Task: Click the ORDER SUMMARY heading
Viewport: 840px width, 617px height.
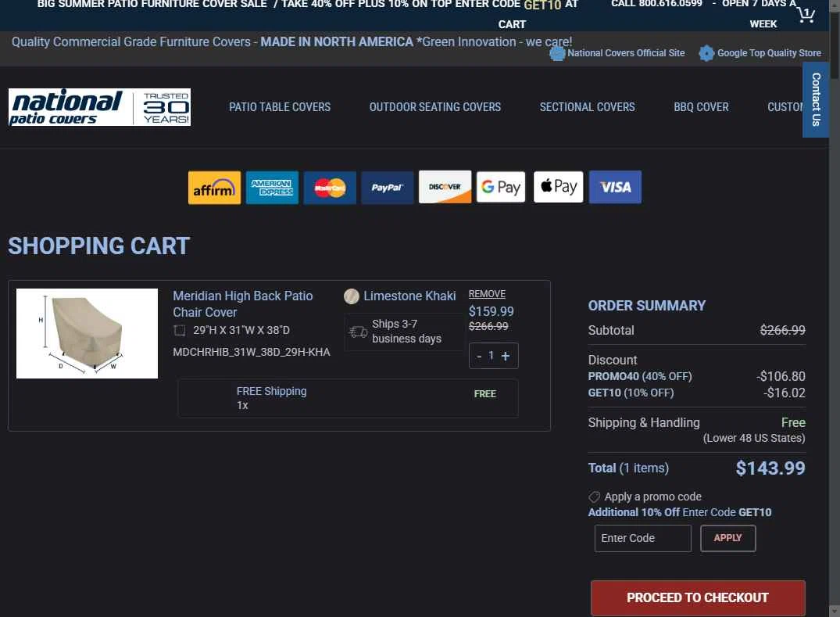Action: pyautogui.click(x=647, y=306)
